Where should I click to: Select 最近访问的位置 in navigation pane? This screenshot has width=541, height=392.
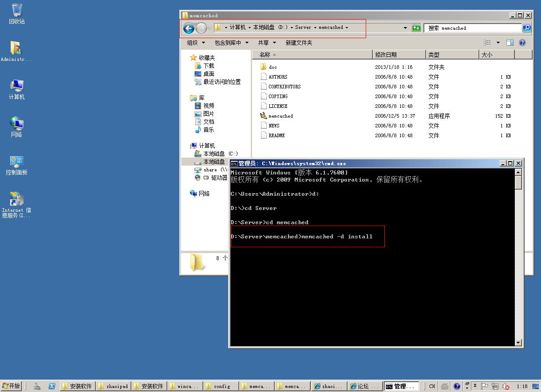point(222,82)
